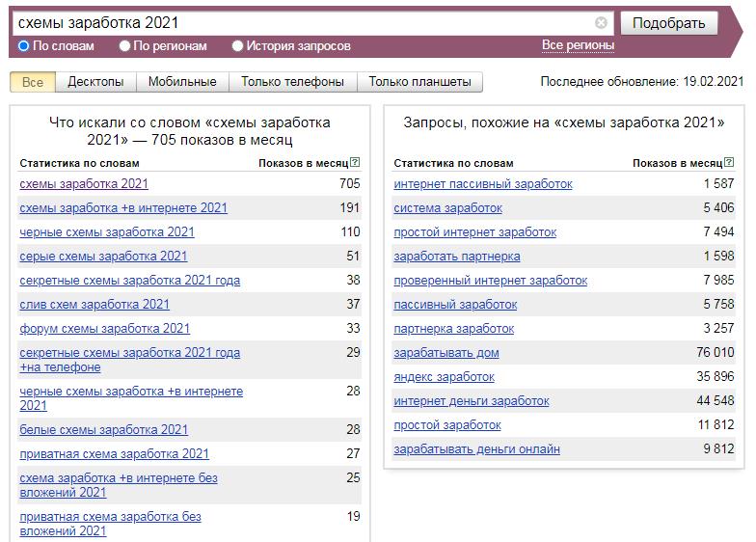Image resolution: width=756 pixels, height=542 pixels.
Task: Select the 'По словам' radio button
Action: 23,46
